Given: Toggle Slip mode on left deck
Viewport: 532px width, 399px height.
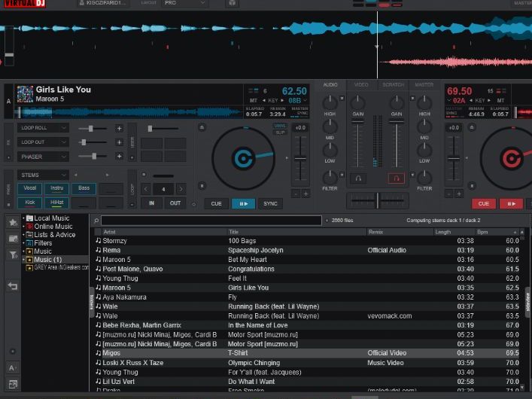Looking at the screenshot, I should pos(280,132).
